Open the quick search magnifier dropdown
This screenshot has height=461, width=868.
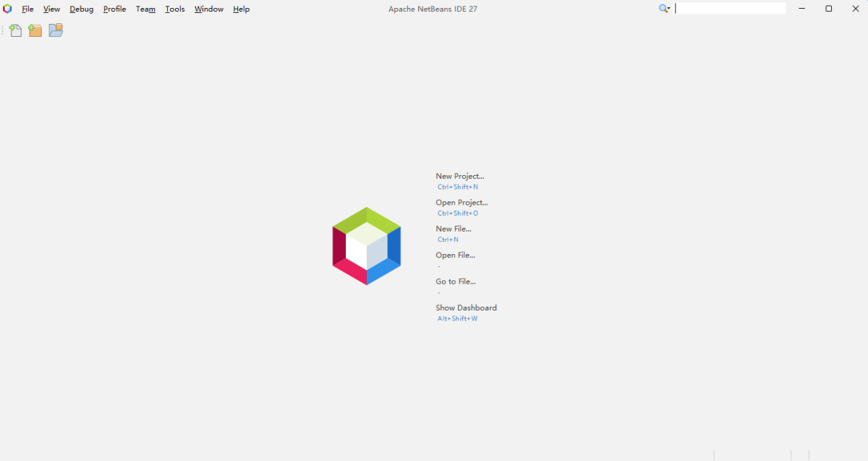[664, 9]
